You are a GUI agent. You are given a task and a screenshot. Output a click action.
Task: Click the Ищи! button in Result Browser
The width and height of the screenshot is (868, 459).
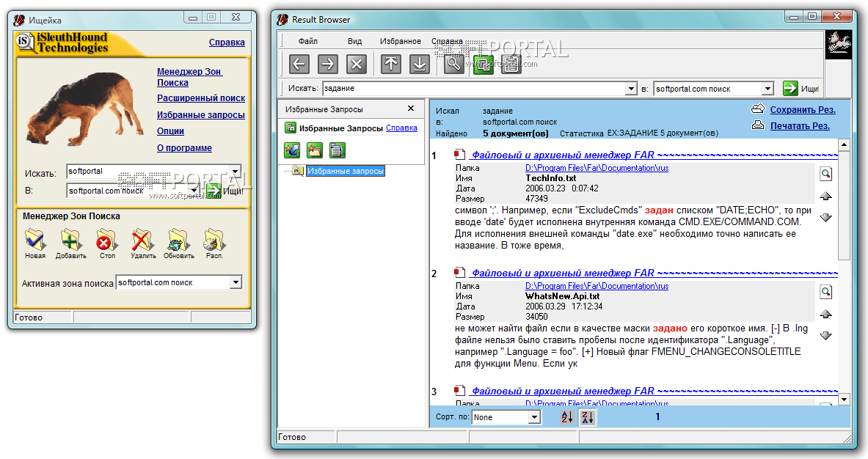click(x=801, y=89)
